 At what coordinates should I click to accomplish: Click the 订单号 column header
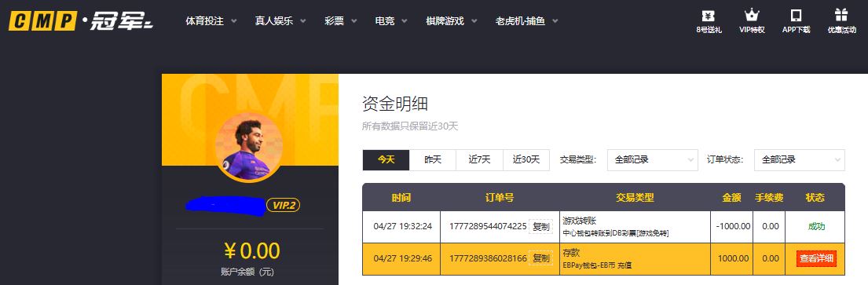click(500, 198)
